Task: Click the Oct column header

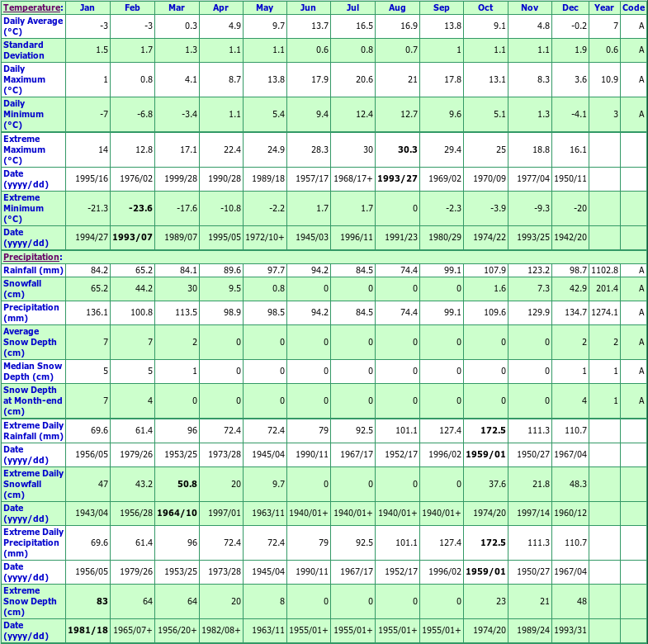Action: (x=485, y=7)
